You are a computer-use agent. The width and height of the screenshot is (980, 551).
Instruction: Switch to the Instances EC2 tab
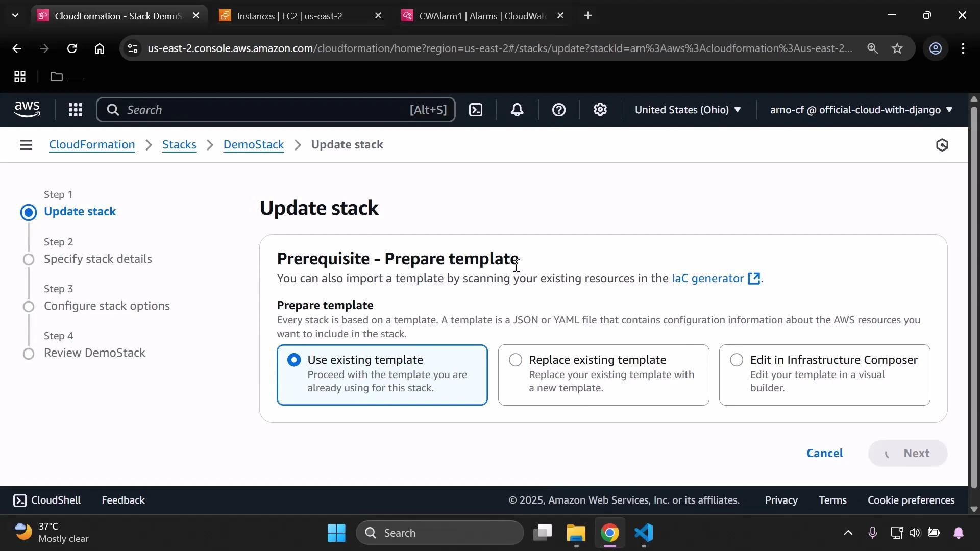coord(289,15)
